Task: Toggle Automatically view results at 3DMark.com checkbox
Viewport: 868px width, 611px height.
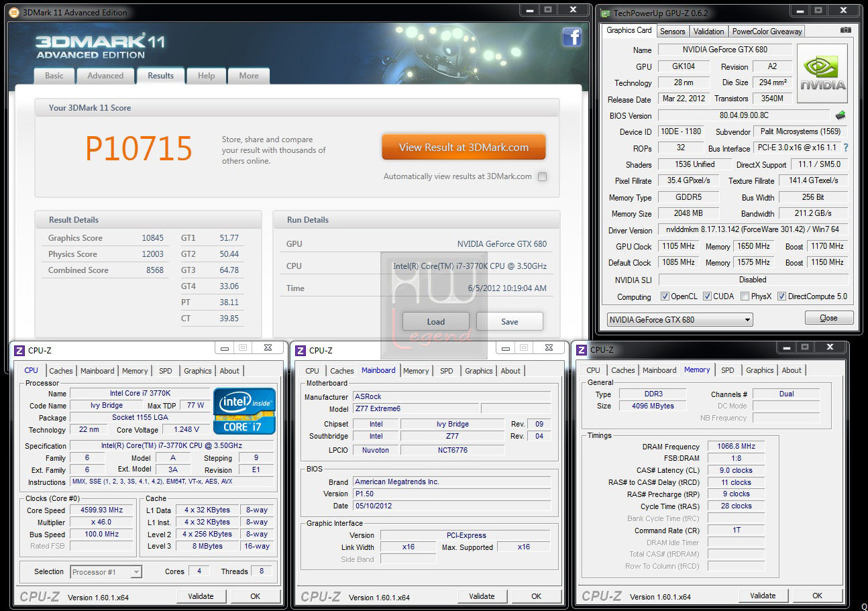Action: (x=542, y=177)
